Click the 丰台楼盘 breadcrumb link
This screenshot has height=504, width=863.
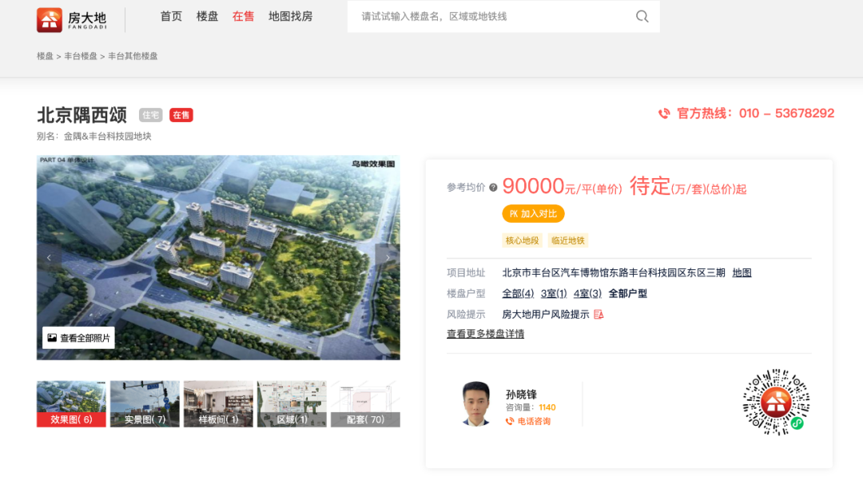pos(81,57)
